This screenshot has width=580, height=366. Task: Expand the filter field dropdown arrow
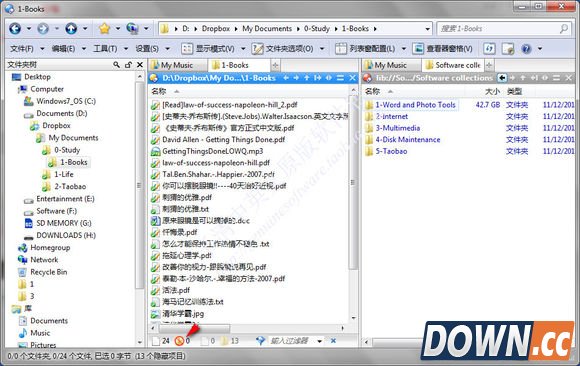coord(320,341)
